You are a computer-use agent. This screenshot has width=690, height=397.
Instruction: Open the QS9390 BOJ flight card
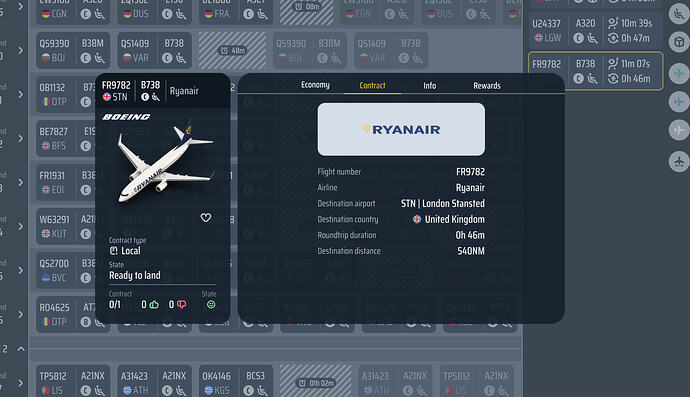click(x=73, y=51)
